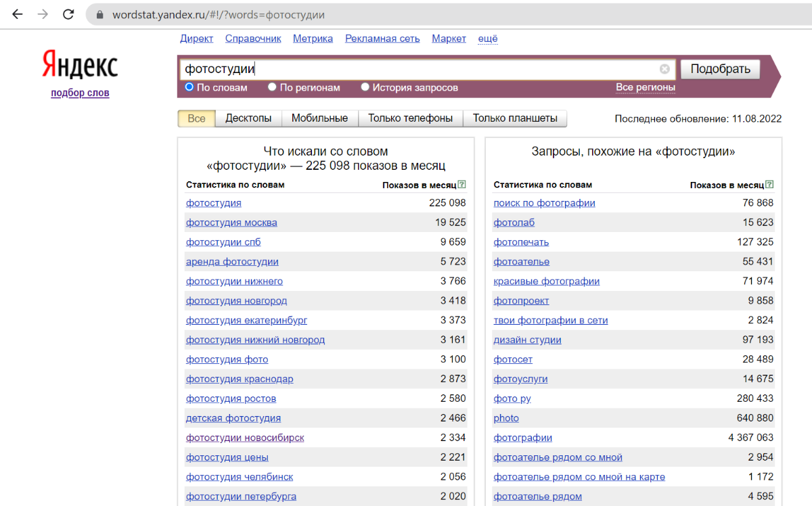Open the «фотостудия новгород» keyword link
This screenshot has height=506, width=812.
point(237,300)
